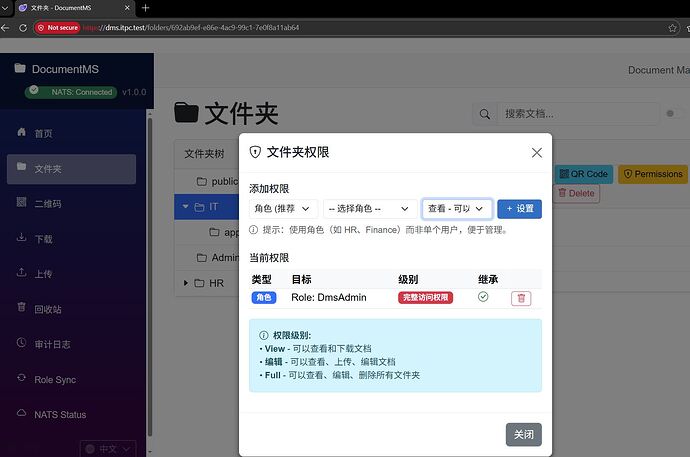Click the shield icon in dialog title
Viewport: 690px width, 457px height.
(x=255, y=152)
